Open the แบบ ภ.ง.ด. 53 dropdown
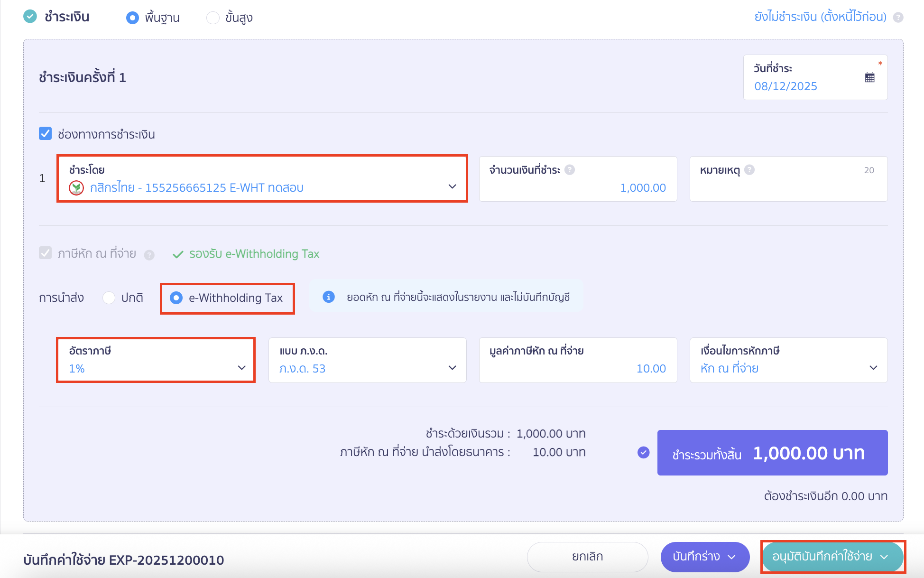Image resolution: width=924 pixels, height=578 pixels. [367, 360]
